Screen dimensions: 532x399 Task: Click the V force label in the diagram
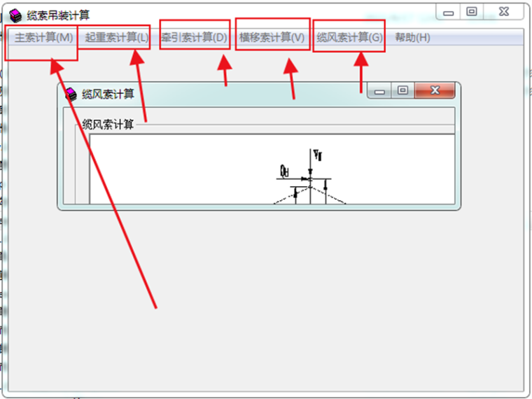[318, 155]
